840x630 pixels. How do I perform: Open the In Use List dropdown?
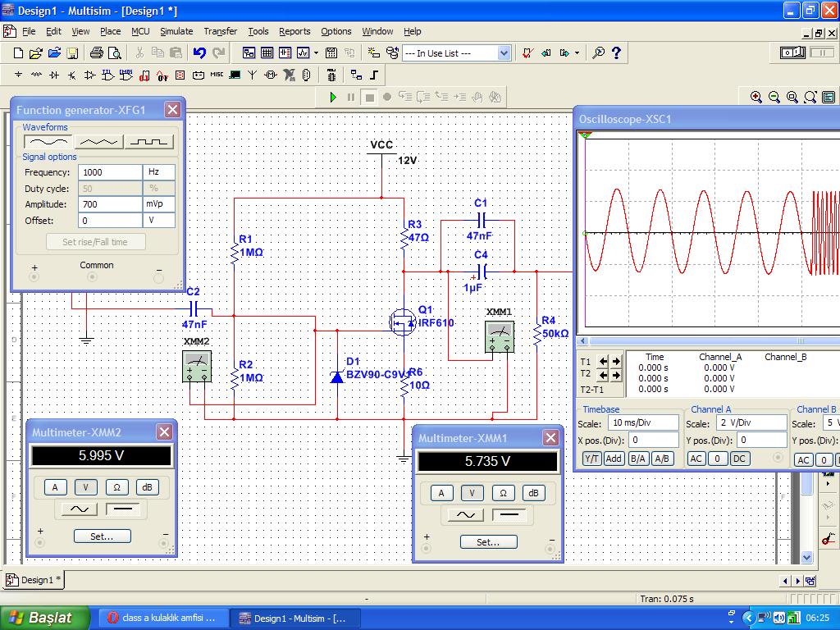504,53
